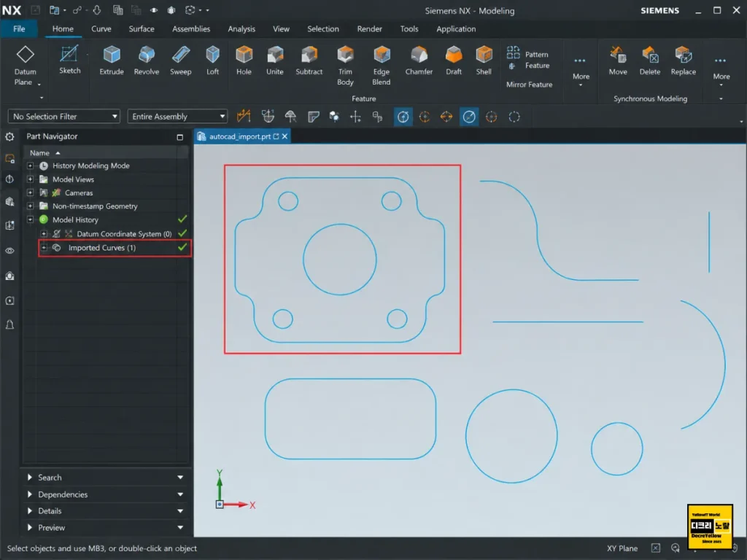This screenshot has width=747, height=560.
Task: Switch to the Curve ribbon tab
Action: click(x=101, y=29)
